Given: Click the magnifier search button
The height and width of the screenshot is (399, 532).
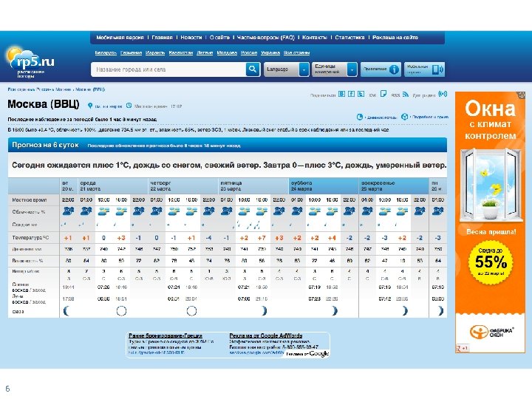Looking at the screenshot, I should [253, 69].
